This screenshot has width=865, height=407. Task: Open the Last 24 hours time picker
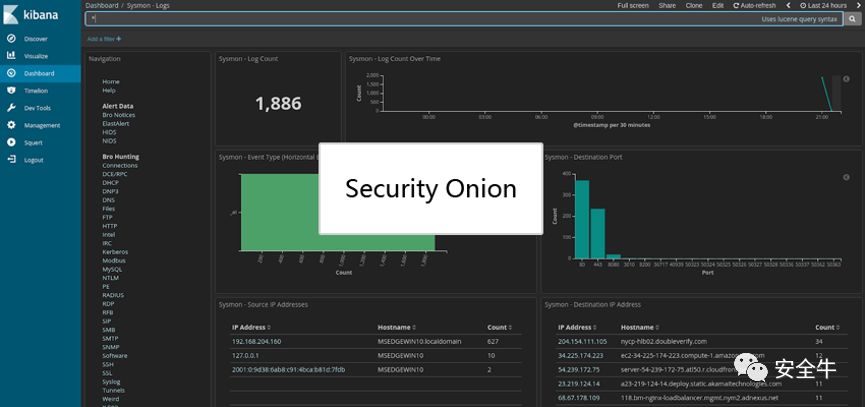tap(823, 6)
